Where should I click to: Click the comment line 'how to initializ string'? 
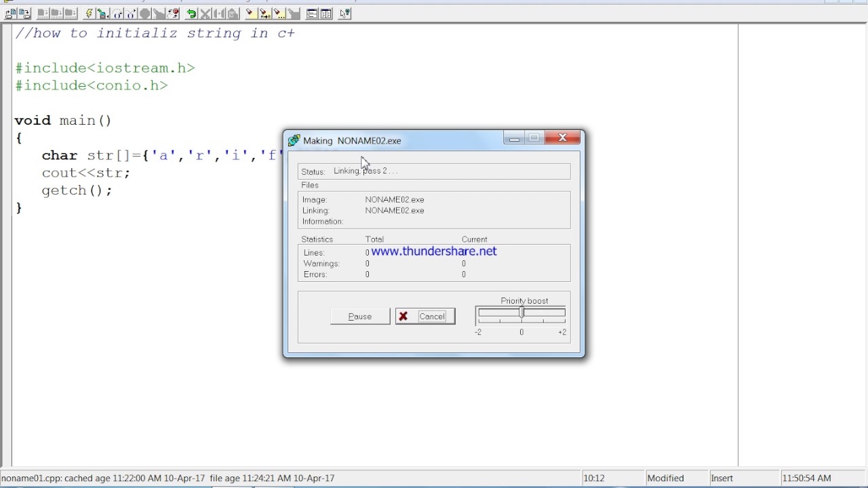(155, 33)
